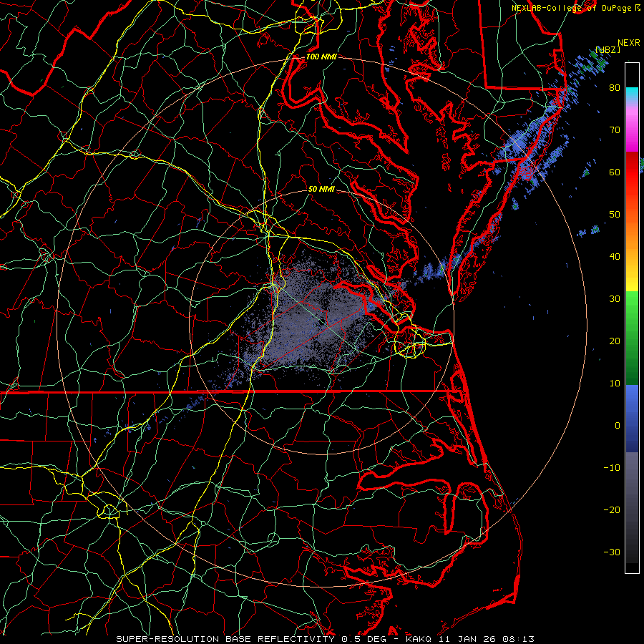This screenshot has height=644, width=644.
Task: Click the Super-Resolution Base Reflectivity caption text
Action: pyautogui.click(x=325, y=639)
